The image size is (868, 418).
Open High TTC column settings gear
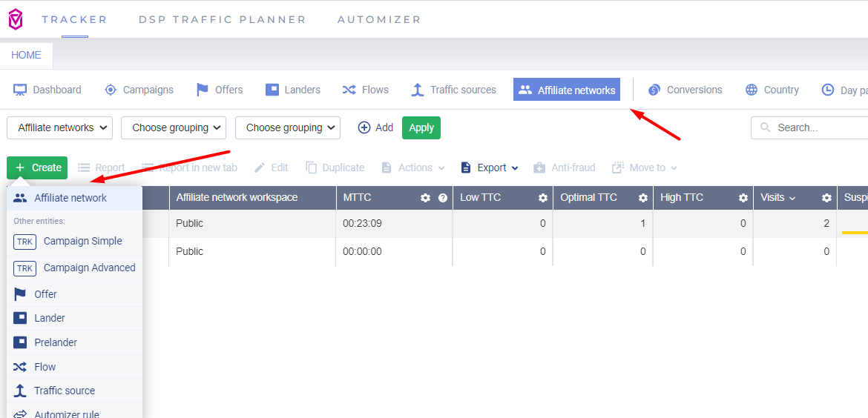tap(743, 198)
